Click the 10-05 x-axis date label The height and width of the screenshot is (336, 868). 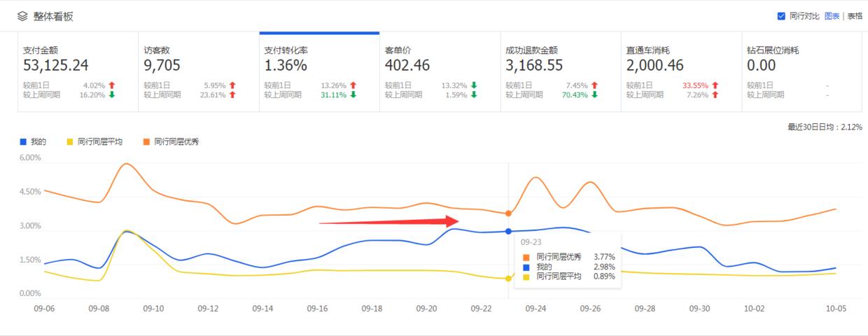coord(836,308)
